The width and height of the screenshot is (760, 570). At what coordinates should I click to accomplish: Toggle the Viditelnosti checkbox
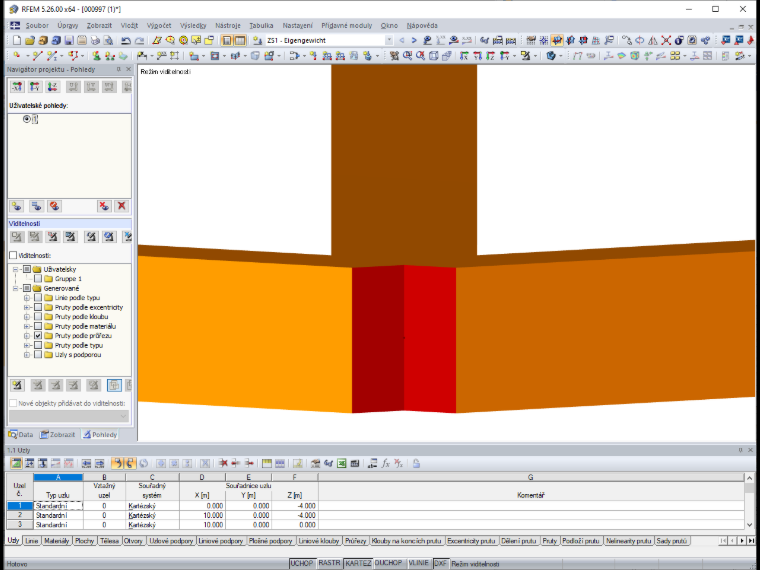tap(13, 255)
